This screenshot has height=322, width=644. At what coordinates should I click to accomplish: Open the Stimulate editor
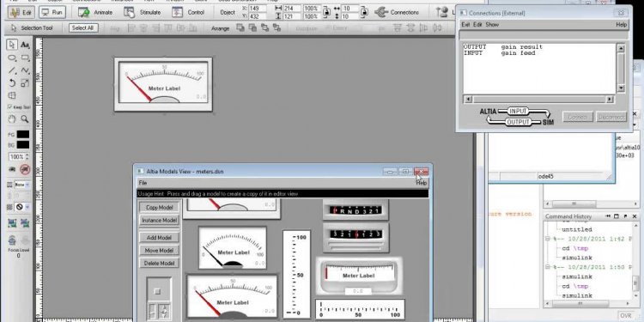tap(143, 12)
